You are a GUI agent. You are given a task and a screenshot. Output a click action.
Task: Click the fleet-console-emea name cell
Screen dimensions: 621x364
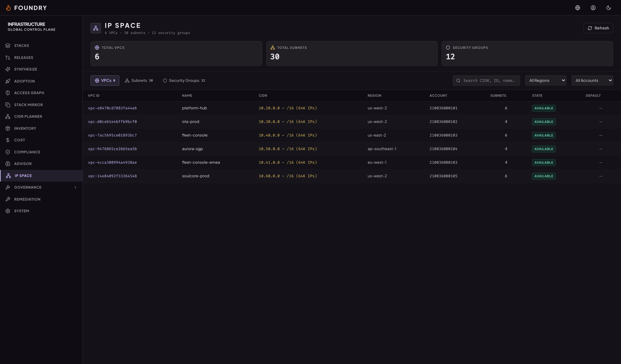(x=201, y=163)
